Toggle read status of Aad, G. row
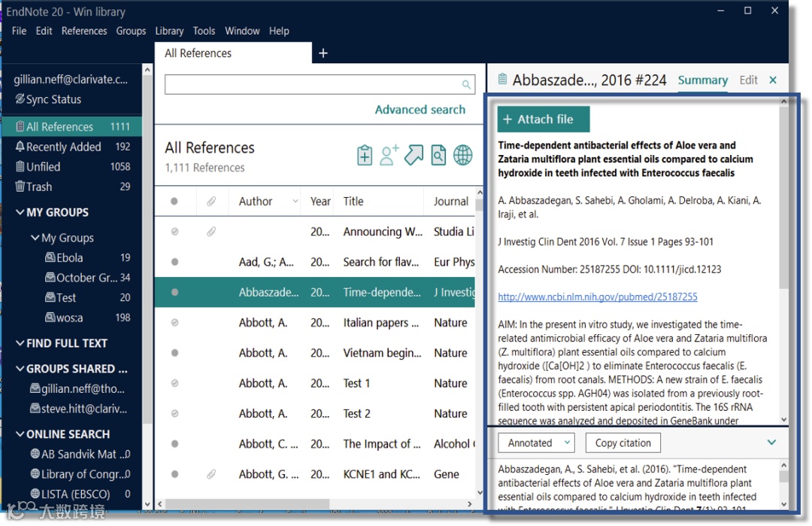Screen dimensions: 812x526 tap(175, 262)
